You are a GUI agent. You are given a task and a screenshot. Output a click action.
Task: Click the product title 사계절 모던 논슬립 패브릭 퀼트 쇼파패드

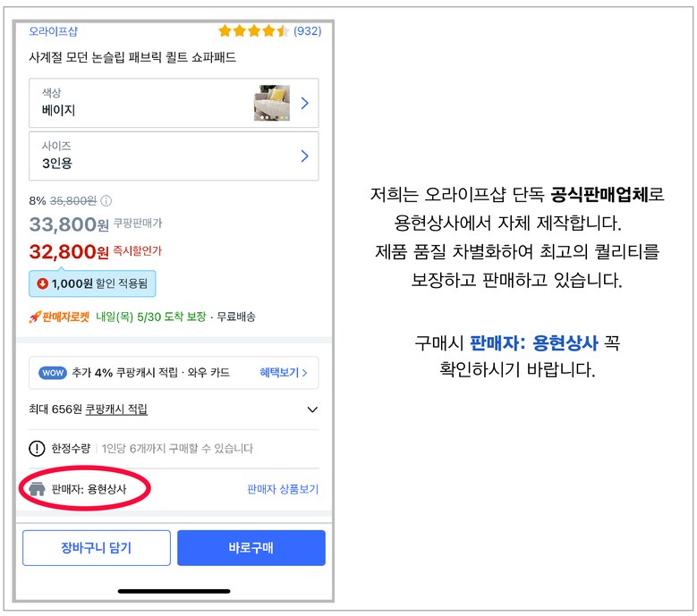point(132,57)
